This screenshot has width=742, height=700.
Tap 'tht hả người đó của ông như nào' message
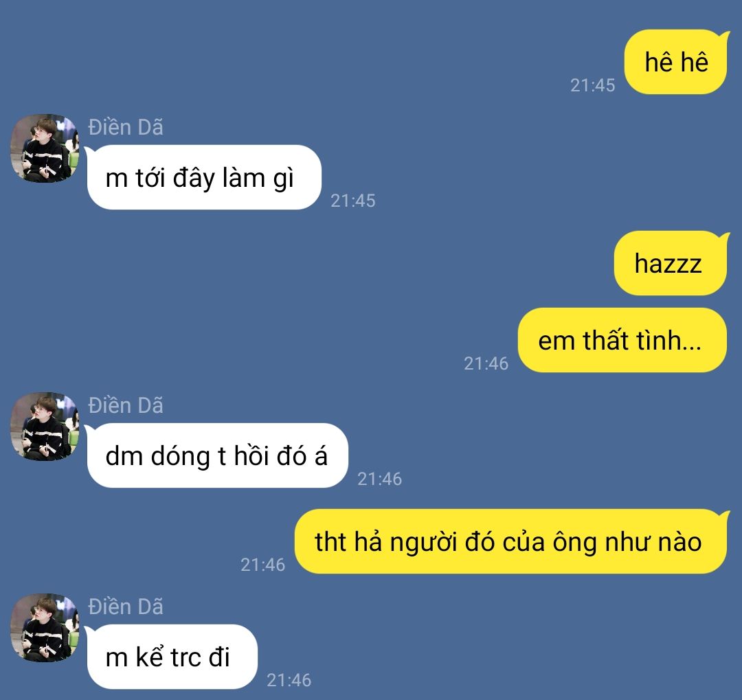[x=510, y=541]
